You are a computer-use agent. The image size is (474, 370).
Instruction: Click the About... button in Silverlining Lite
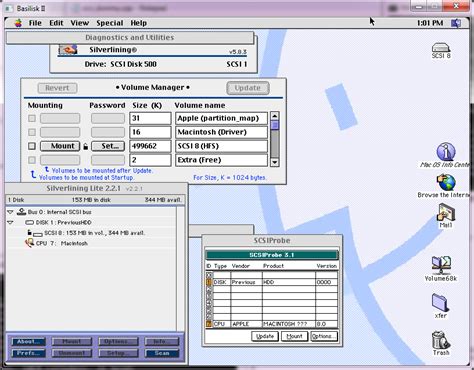pos(29,341)
